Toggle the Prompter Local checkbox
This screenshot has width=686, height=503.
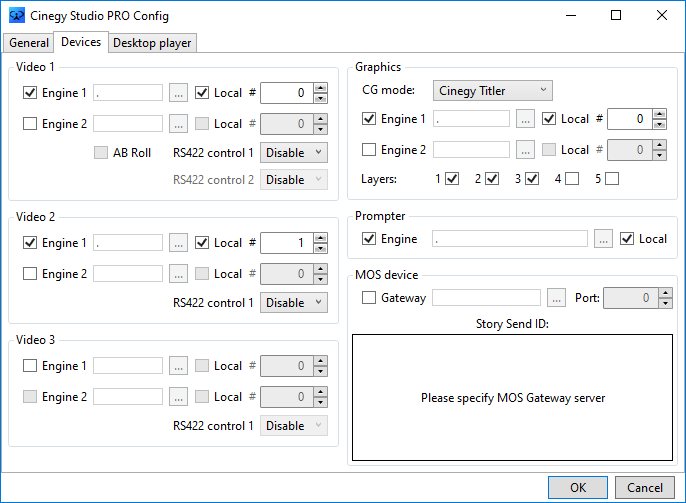point(627,238)
